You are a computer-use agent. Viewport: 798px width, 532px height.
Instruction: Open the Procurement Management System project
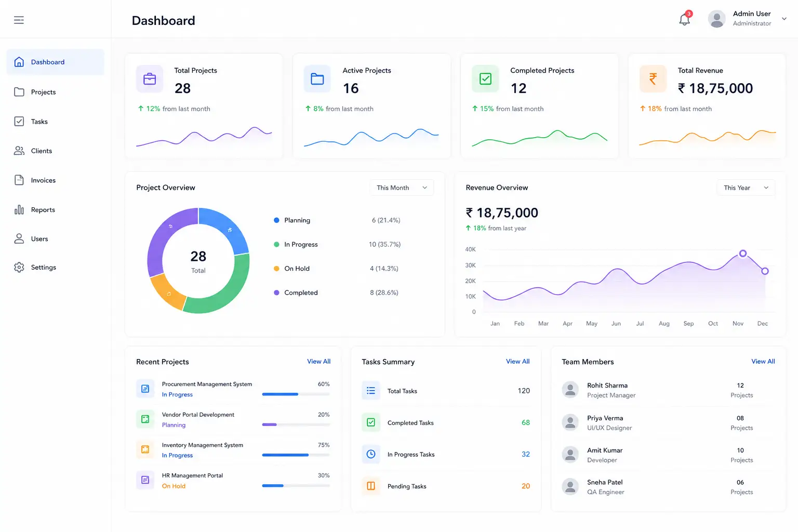(233, 389)
